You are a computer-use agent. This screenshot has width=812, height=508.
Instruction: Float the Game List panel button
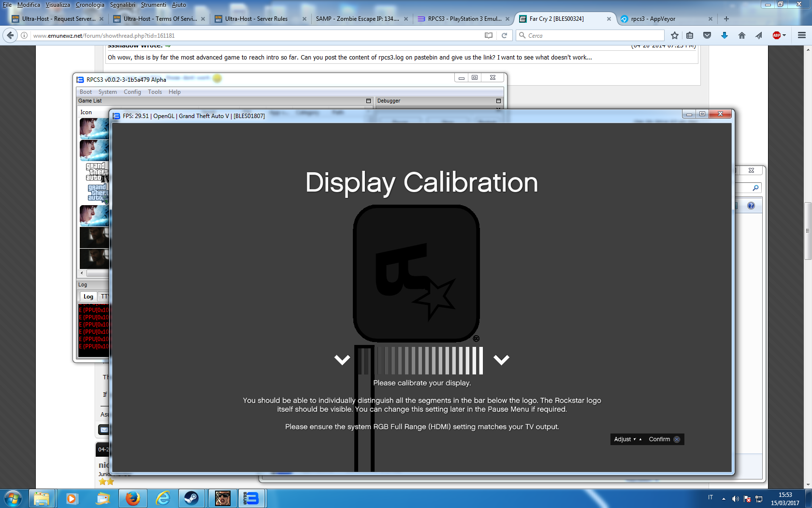(368, 101)
